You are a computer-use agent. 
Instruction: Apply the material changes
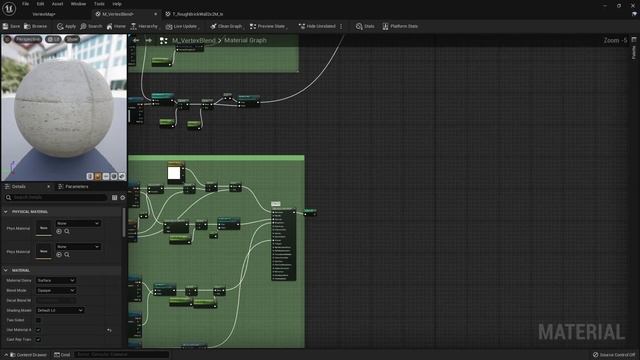click(66, 26)
